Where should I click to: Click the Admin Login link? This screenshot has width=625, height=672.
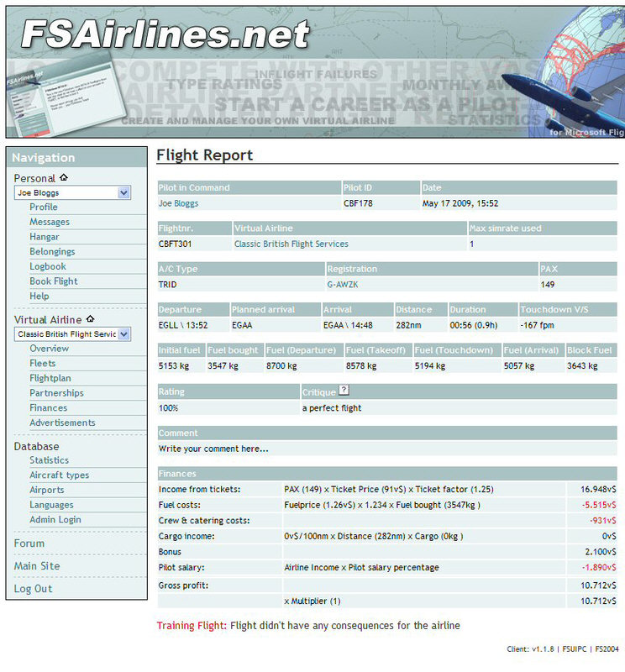(55, 520)
